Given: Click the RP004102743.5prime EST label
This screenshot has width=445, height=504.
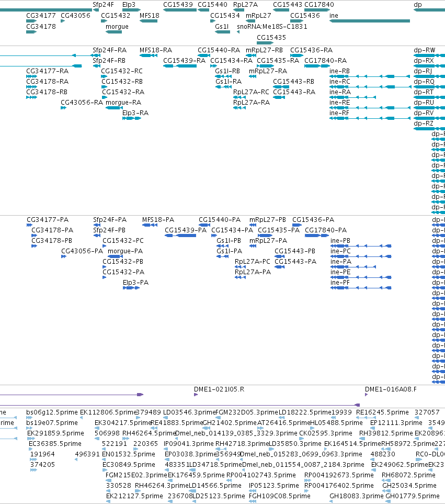Looking at the screenshot, I should coord(261,475).
